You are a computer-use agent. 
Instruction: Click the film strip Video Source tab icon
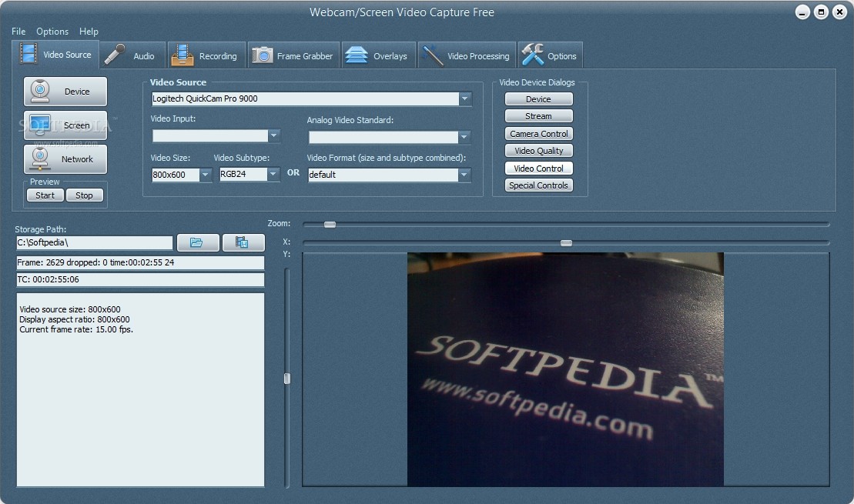[28, 54]
